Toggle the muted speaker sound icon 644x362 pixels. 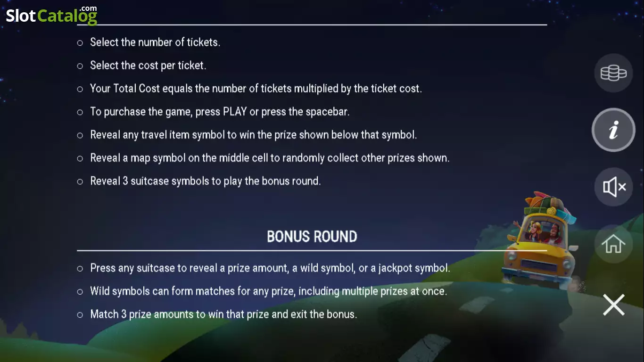(x=613, y=187)
